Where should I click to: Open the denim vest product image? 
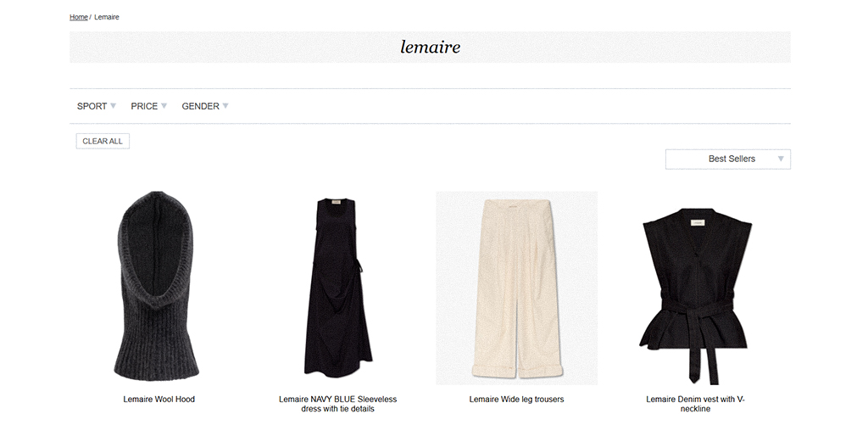[x=695, y=287]
